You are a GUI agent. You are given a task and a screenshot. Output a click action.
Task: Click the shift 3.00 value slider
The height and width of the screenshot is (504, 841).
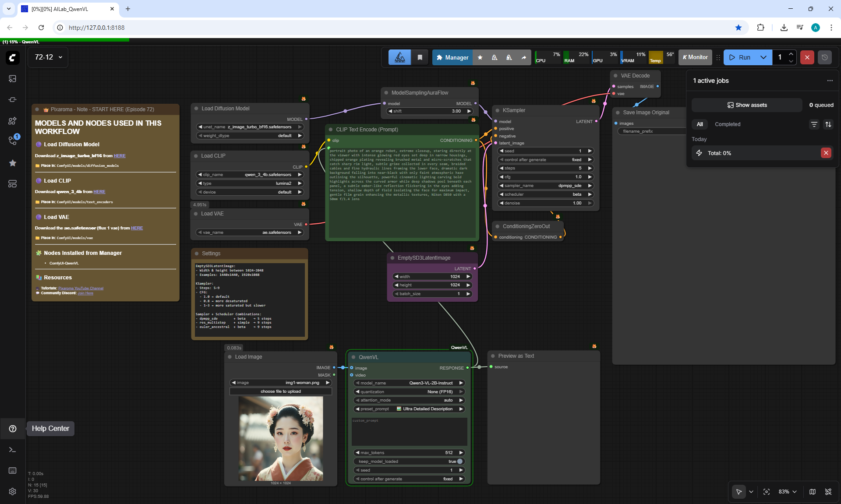429,111
